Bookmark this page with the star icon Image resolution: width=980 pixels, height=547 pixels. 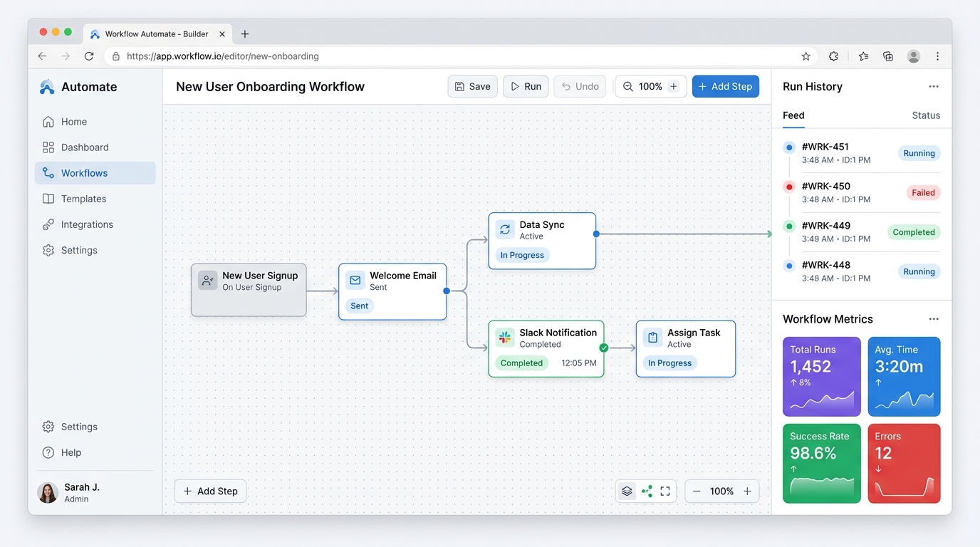click(806, 56)
